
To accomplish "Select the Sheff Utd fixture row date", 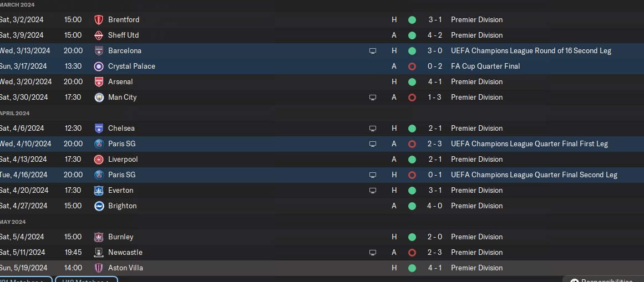I will pyautogui.click(x=22, y=35).
